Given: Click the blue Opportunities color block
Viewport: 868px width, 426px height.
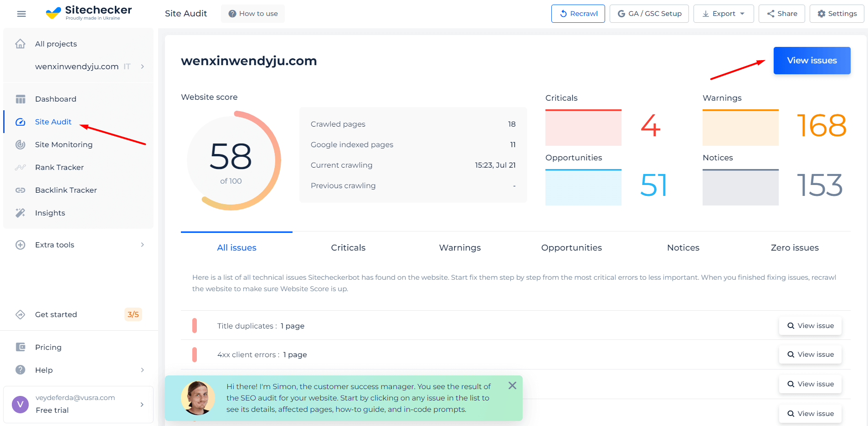Looking at the screenshot, I should pyautogui.click(x=583, y=187).
